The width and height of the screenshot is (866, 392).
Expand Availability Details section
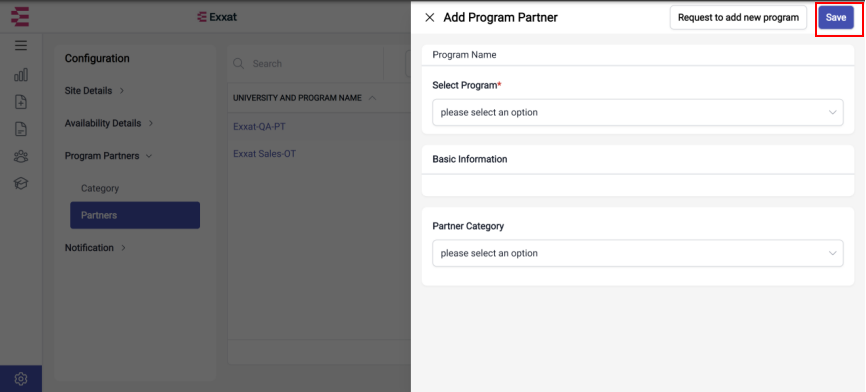click(109, 123)
